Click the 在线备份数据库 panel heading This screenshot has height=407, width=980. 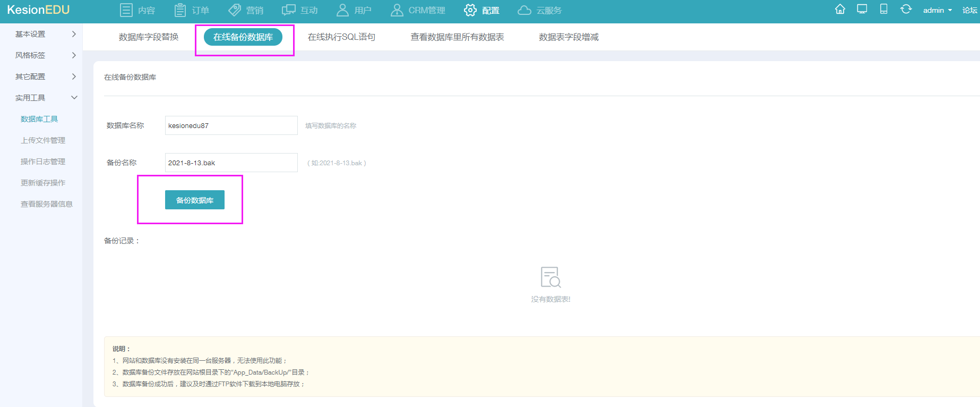coord(130,77)
